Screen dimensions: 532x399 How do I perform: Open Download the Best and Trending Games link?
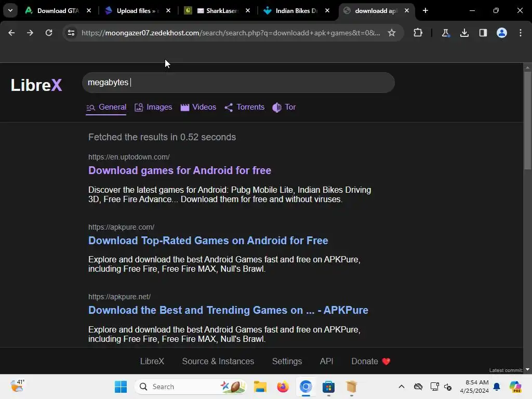229,310
